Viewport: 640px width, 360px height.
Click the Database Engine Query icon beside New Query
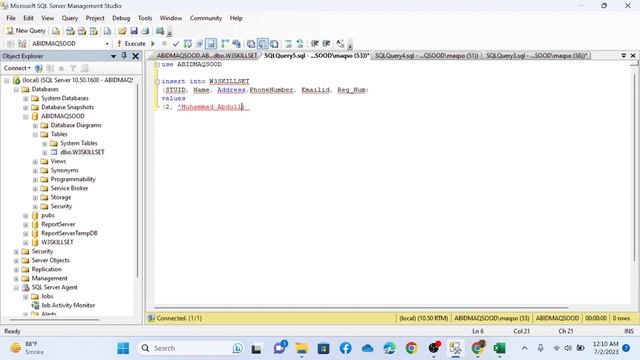(56, 31)
